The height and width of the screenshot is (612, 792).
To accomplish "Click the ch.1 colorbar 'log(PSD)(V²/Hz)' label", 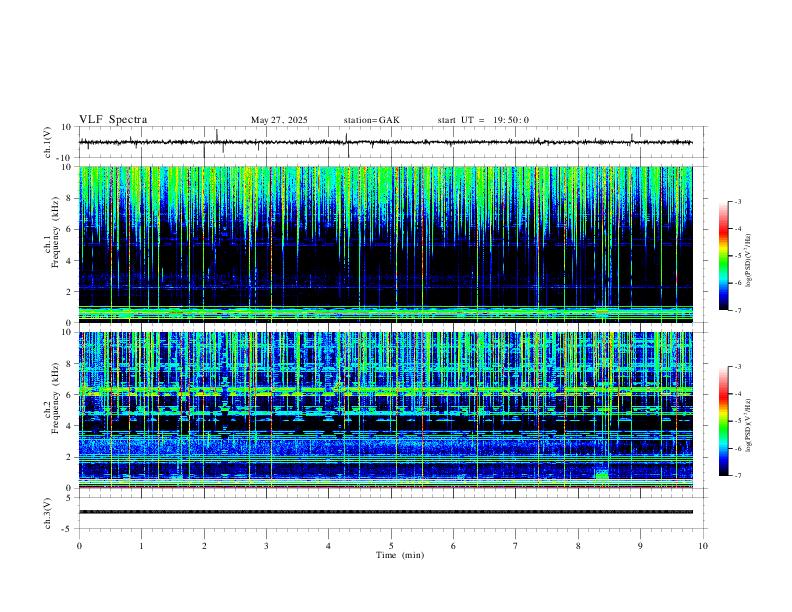I will [x=748, y=261].
